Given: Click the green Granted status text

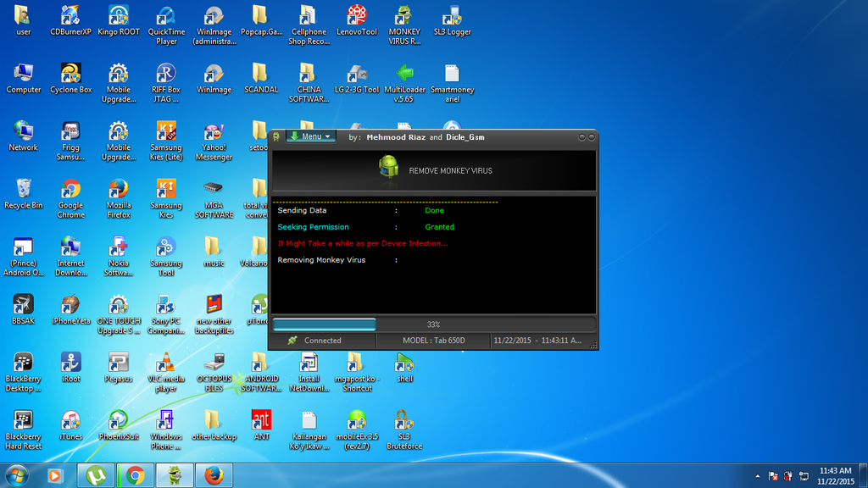Looking at the screenshot, I should point(440,227).
